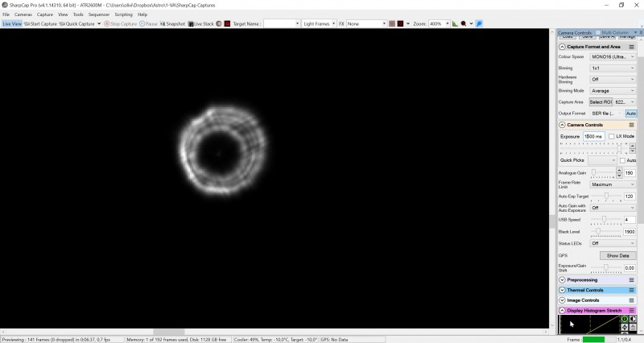
Task: Open the Tools menu
Action: point(78,14)
